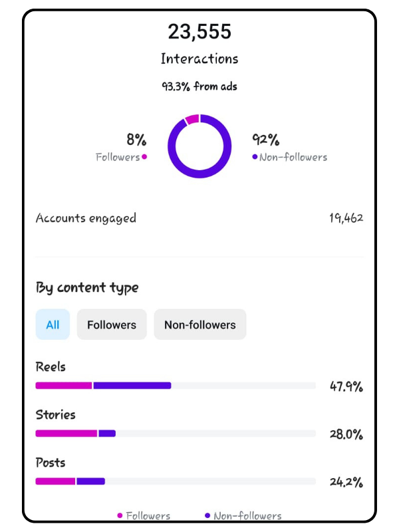Open the Accounts engaged row
Image resolution: width=399 pixels, height=532 pixels.
pos(199,218)
